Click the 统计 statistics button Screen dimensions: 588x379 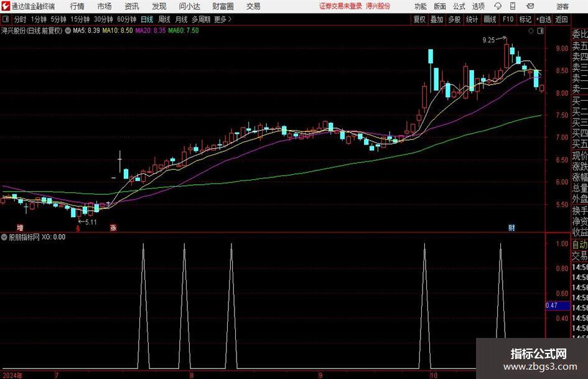pos(472,19)
